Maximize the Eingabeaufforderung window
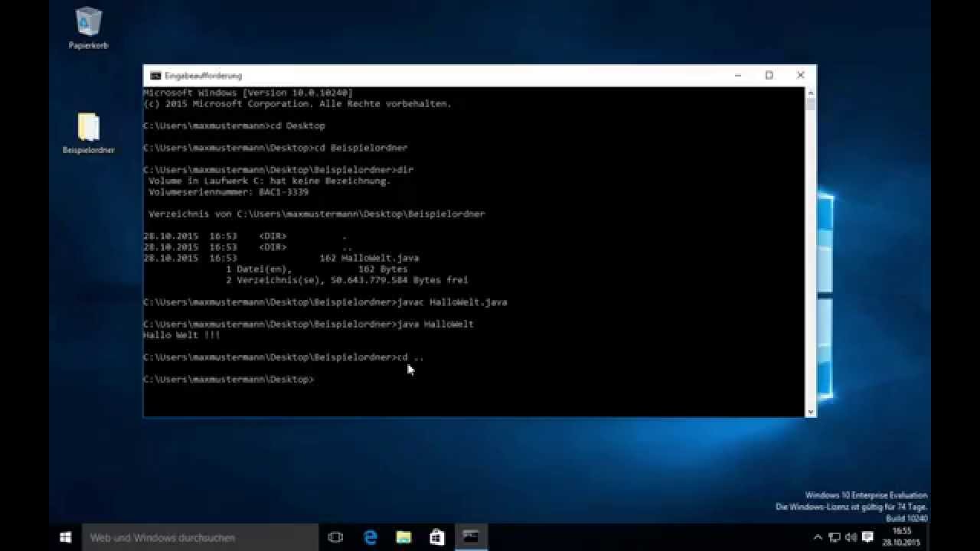 coord(769,75)
